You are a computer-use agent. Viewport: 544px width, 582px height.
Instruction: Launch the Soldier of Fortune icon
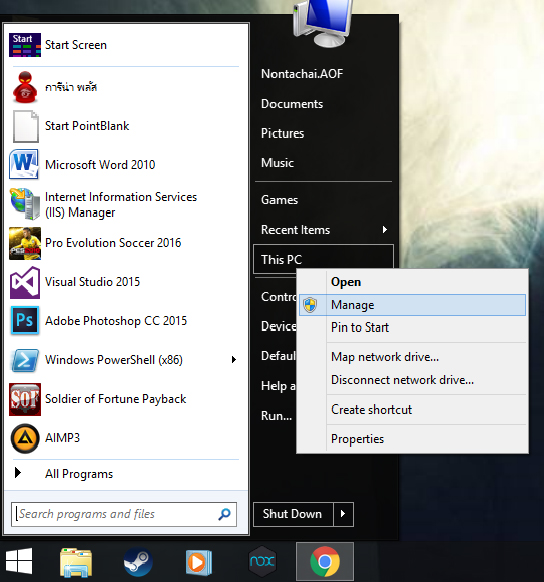click(x=25, y=399)
